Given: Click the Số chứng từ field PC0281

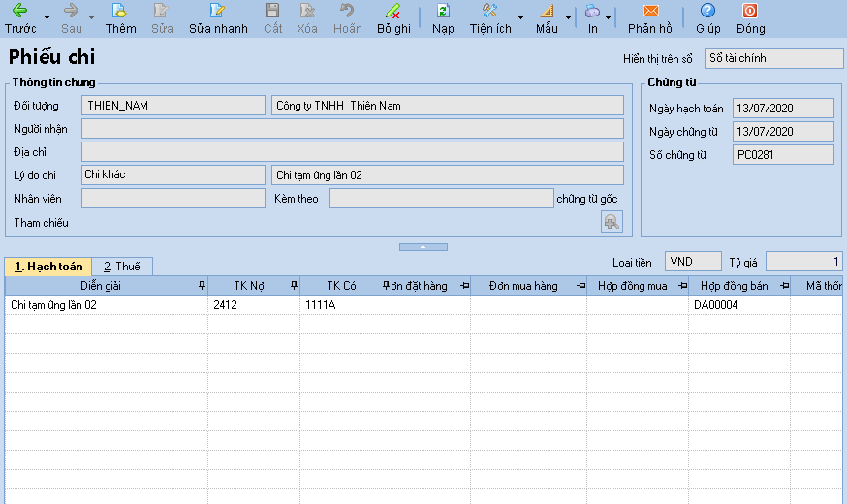Looking at the screenshot, I should click(x=783, y=154).
